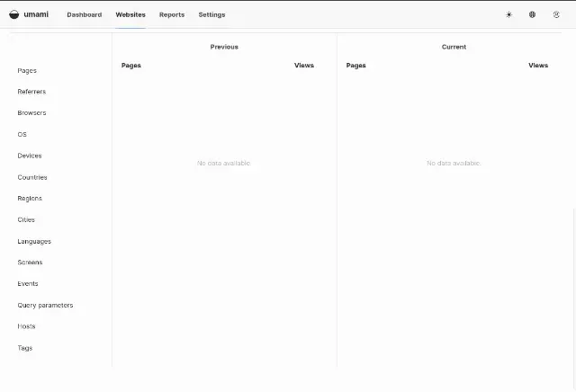Screen dimensions: 576x392
Task: Click the page vertical scrollbar
Action: (574, 298)
